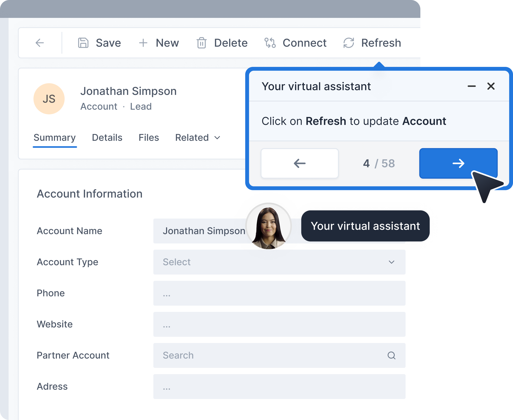Switch to the Details tab

[x=107, y=138]
